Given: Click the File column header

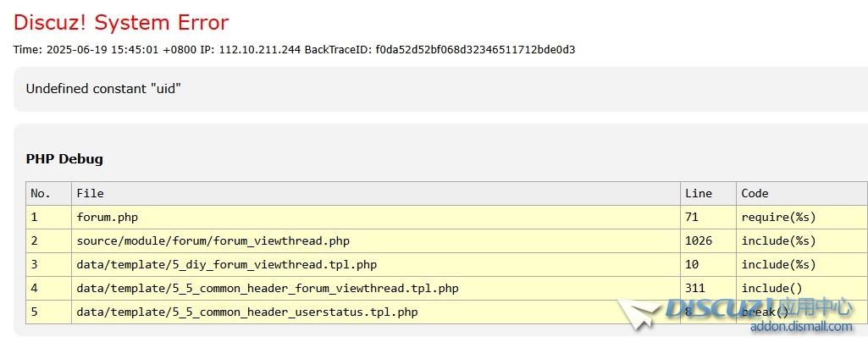Looking at the screenshot, I should click(90, 194).
